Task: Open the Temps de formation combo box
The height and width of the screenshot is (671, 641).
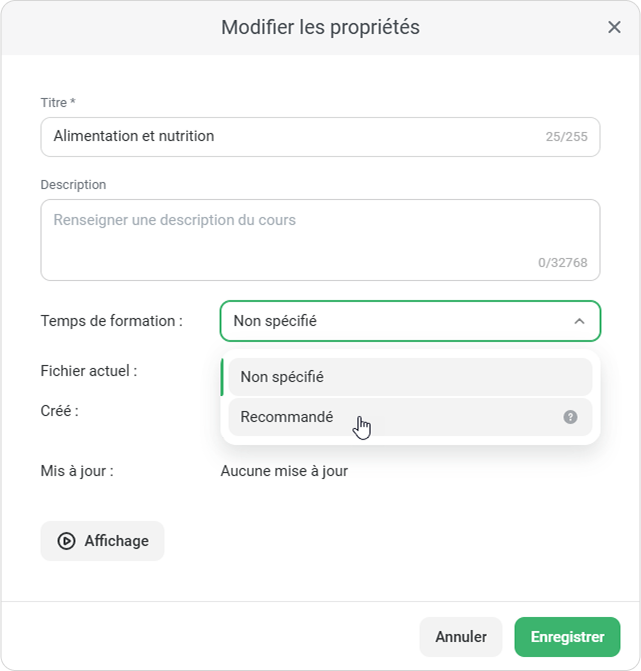Action: [x=400, y=321]
